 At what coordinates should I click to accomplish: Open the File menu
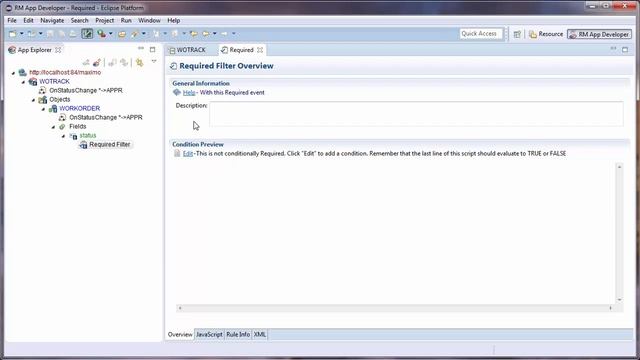click(x=12, y=20)
